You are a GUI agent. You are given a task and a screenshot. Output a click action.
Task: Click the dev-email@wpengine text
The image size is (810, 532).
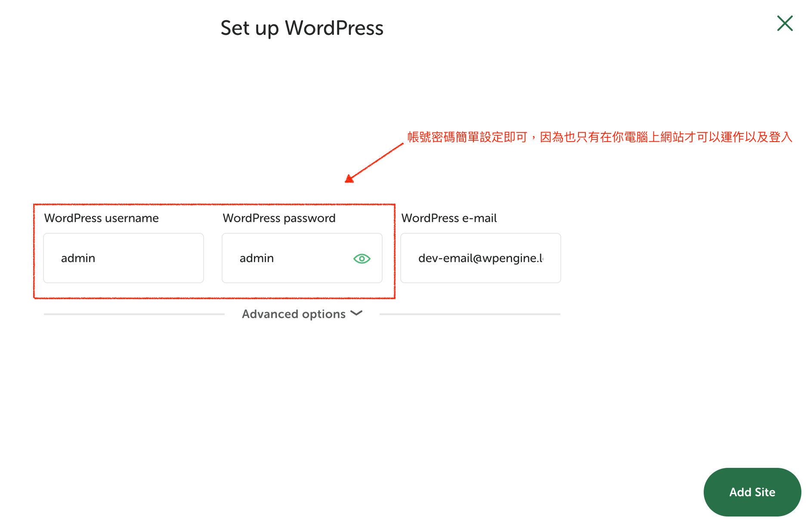point(481,258)
